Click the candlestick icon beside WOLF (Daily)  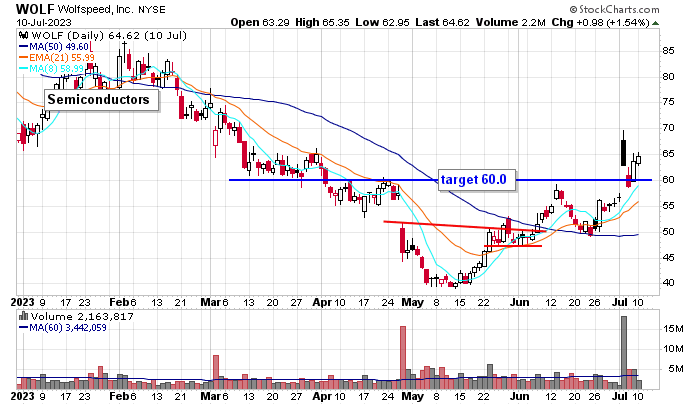(24, 35)
